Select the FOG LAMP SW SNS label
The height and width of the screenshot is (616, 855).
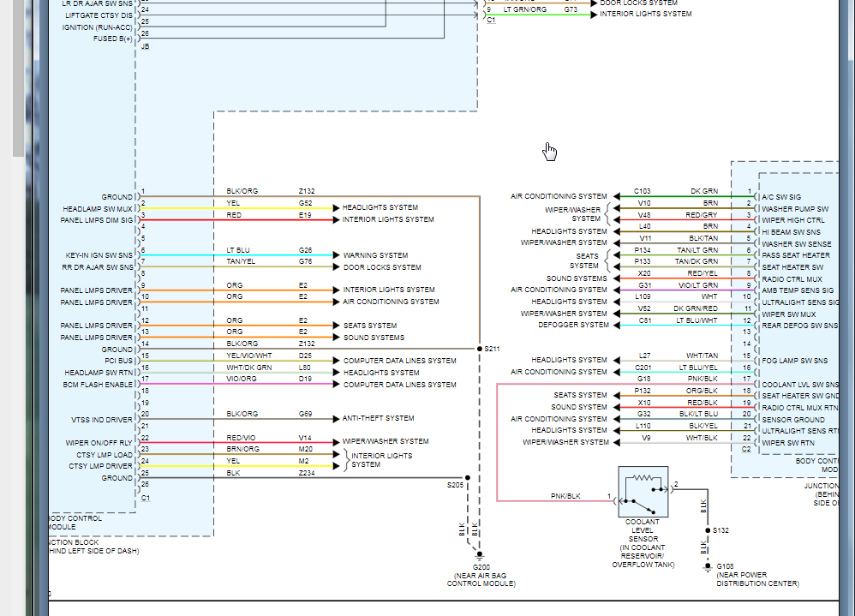[x=794, y=361]
